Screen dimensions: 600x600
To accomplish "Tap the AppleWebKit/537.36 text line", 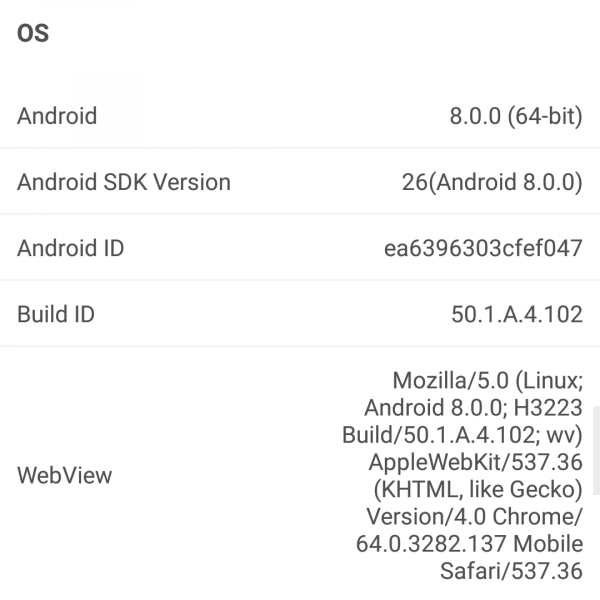I will (x=475, y=463).
